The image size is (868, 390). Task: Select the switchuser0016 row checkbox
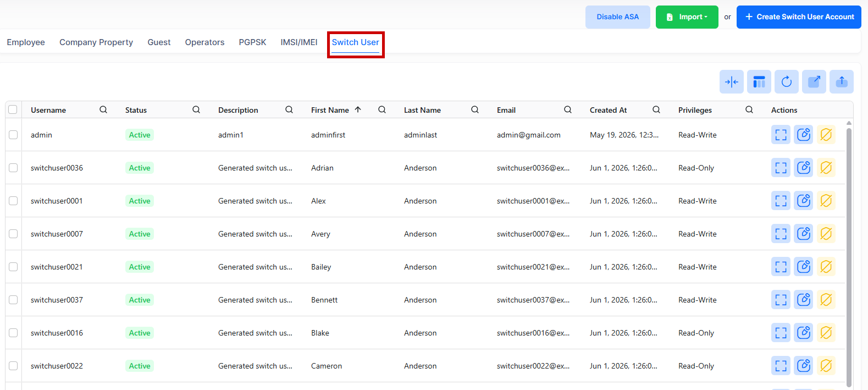[13, 333]
